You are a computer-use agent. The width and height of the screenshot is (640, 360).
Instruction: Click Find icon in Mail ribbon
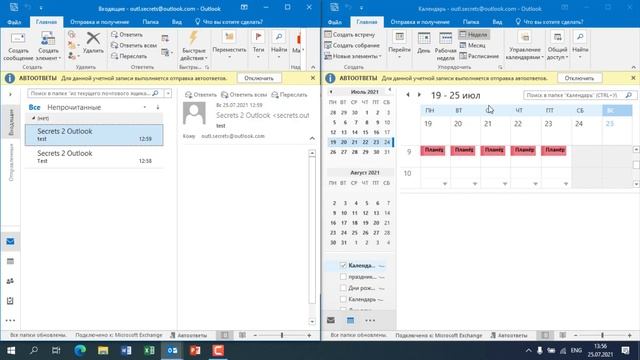(279, 38)
